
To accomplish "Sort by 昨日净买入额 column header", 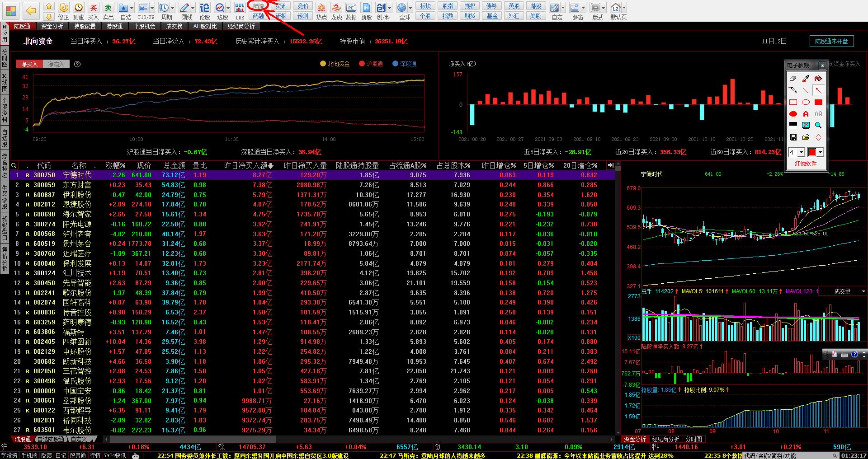I will coord(249,166).
